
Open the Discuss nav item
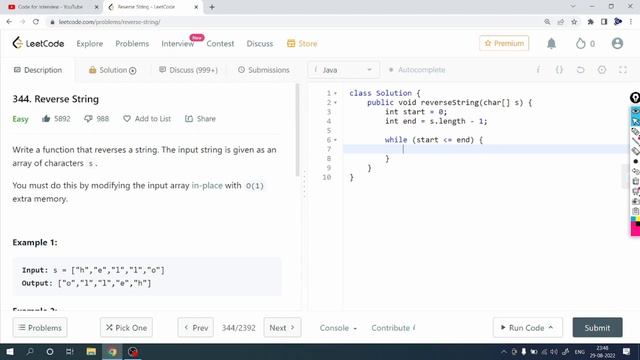tap(260, 43)
